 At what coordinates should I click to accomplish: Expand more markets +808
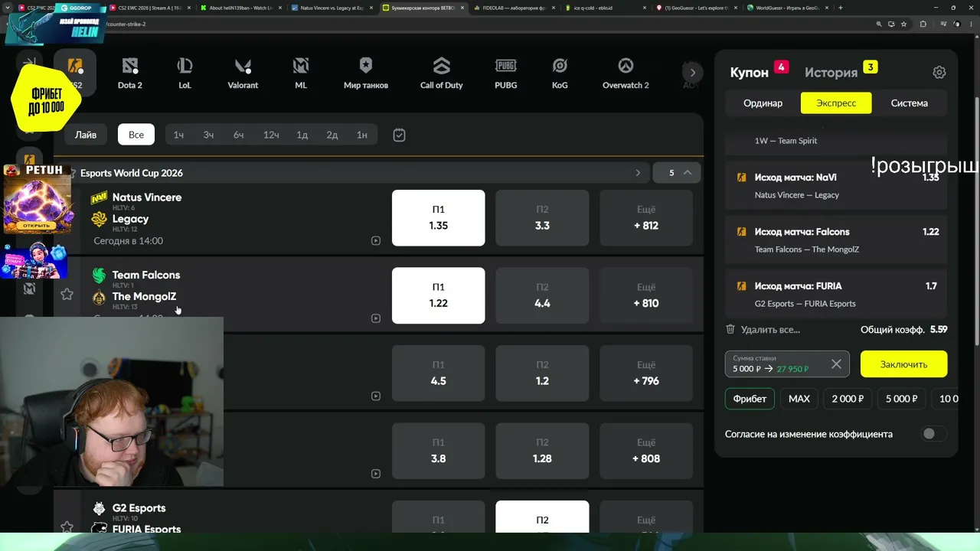pos(646,451)
